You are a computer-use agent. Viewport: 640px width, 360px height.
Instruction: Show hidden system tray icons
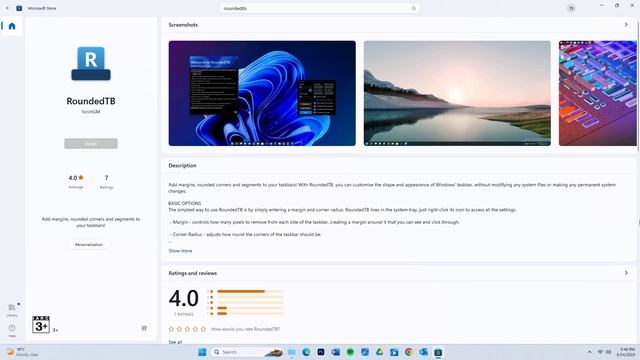coord(589,352)
